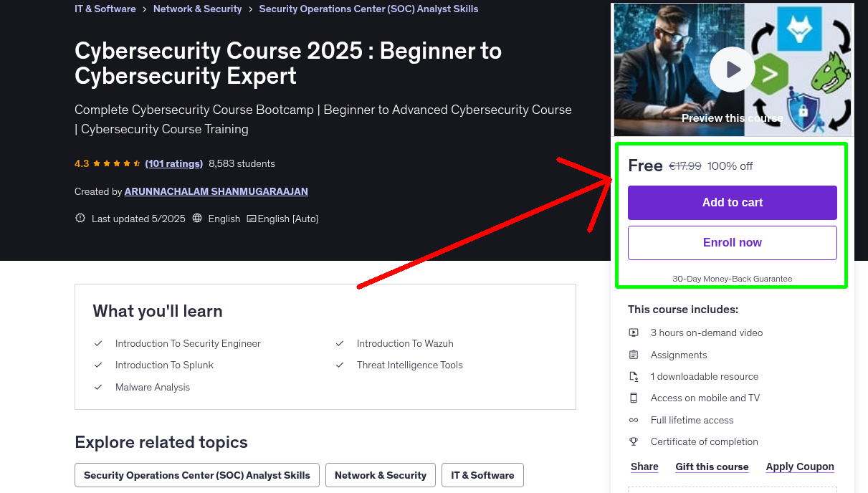Click the Share link
The height and width of the screenshot is (493, 868).
[644, 466]
